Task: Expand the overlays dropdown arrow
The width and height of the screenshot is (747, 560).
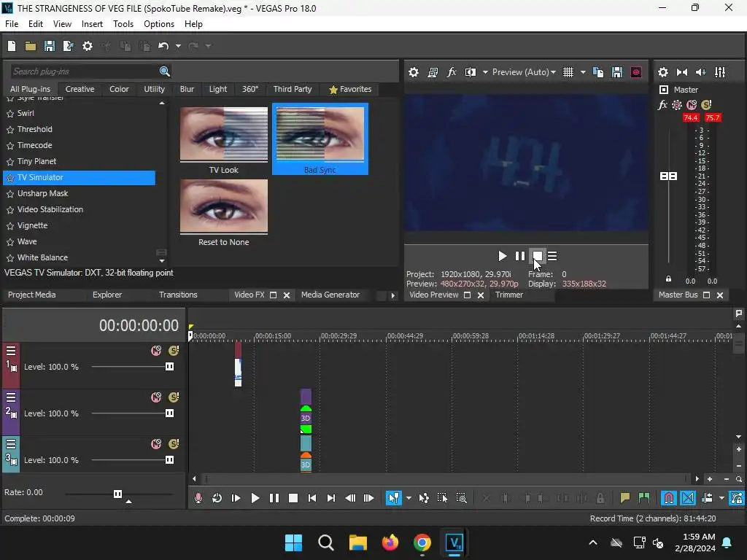Action: point(583,72)
